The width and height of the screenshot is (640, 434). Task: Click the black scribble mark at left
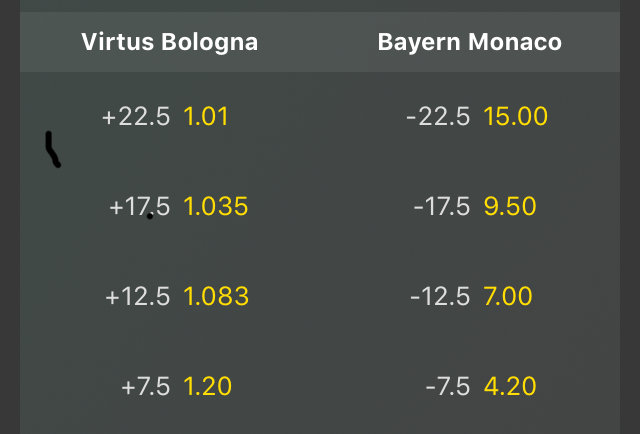click(x=53, y=149)
